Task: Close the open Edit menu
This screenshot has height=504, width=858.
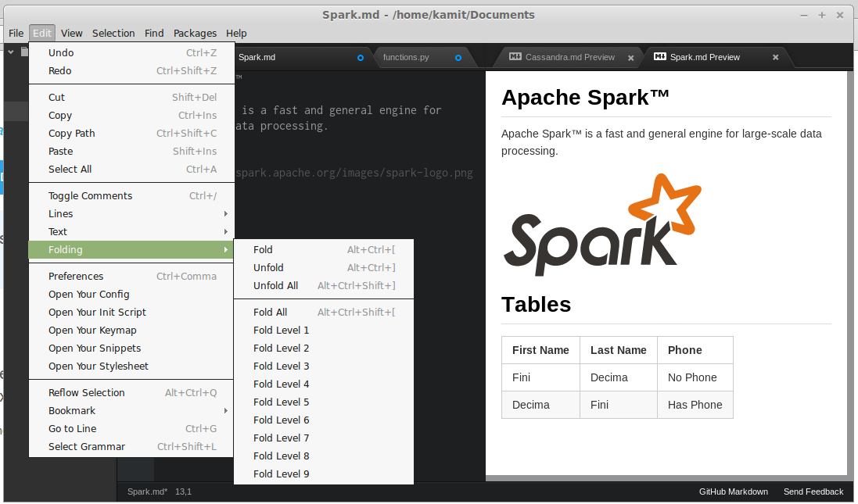Action: (42, 34)
